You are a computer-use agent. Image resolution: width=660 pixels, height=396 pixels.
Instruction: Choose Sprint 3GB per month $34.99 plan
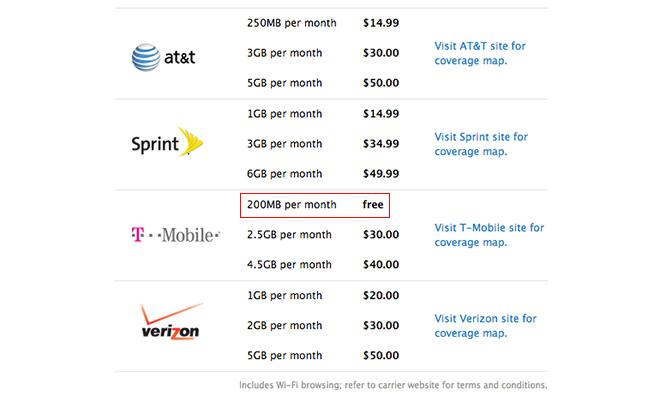coord(323,144)
